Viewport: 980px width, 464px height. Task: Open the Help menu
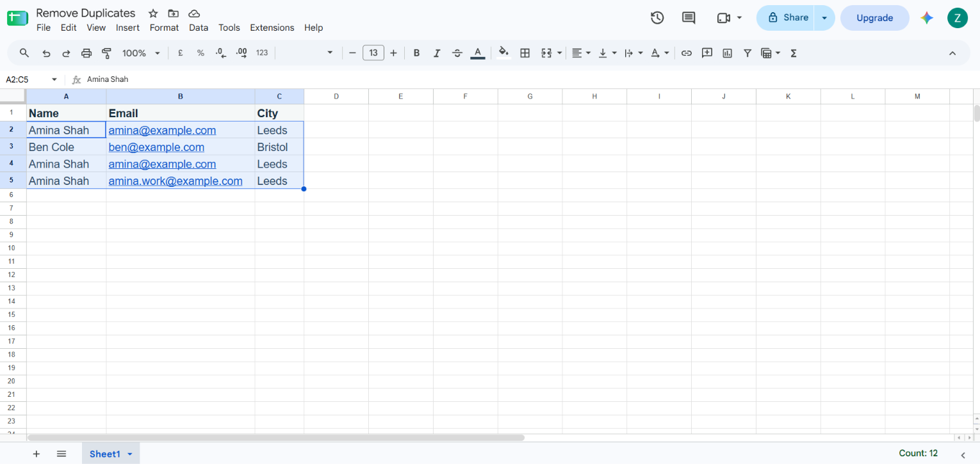[x=314, y=28]
